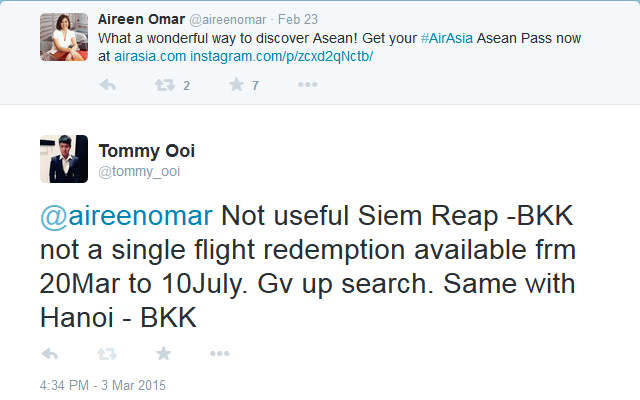Open more options on Aireen Omar's tweet
This screenshot has width=640, height=400.
coord(308,86)
